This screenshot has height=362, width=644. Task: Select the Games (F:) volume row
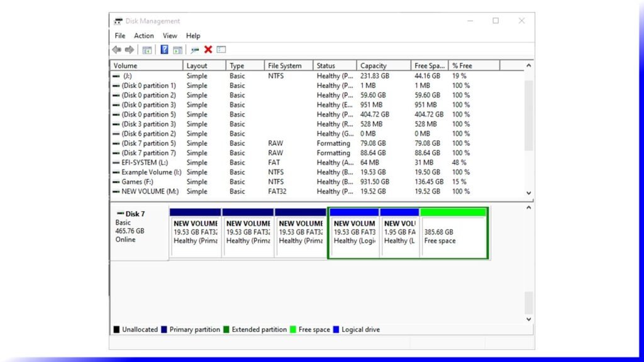coord(137,182)
